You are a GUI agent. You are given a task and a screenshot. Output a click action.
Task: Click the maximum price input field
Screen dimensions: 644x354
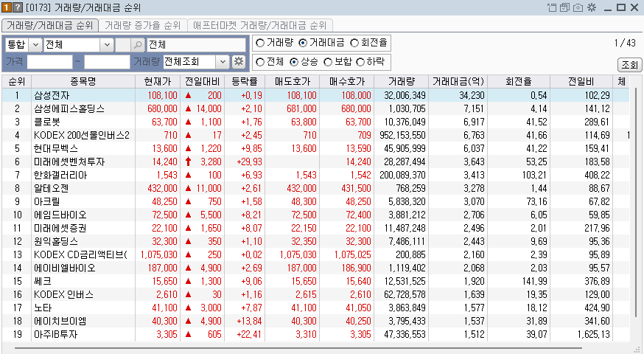tap(107, 62)
